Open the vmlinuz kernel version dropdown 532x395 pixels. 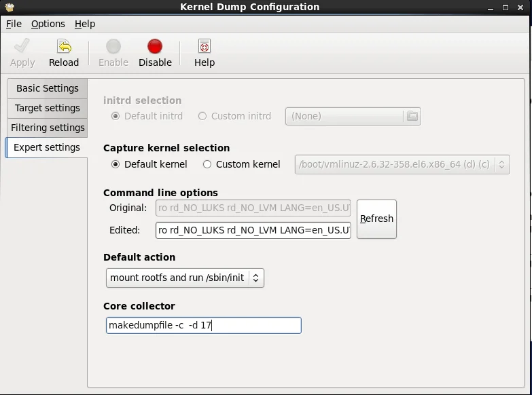point(402,164)
